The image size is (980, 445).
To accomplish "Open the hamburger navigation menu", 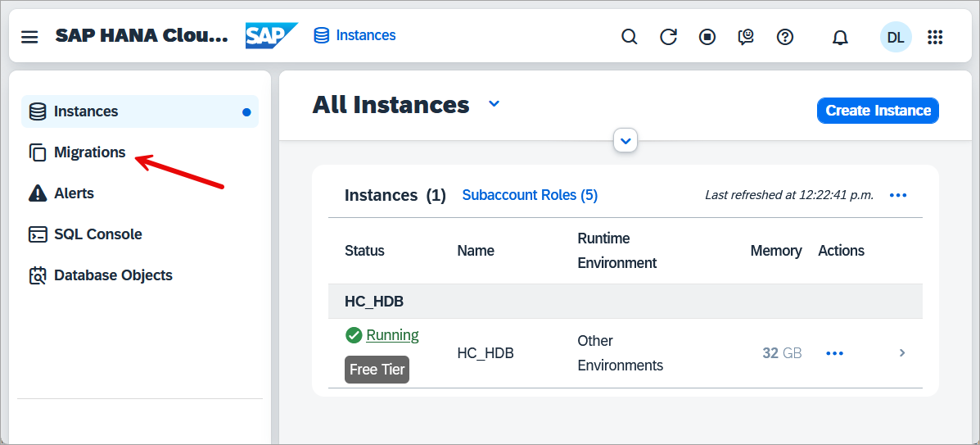I will point(29,37).
